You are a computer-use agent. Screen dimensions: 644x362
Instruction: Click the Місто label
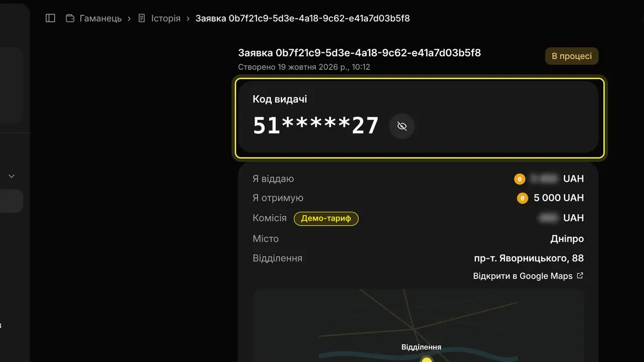tap(266, 239)
